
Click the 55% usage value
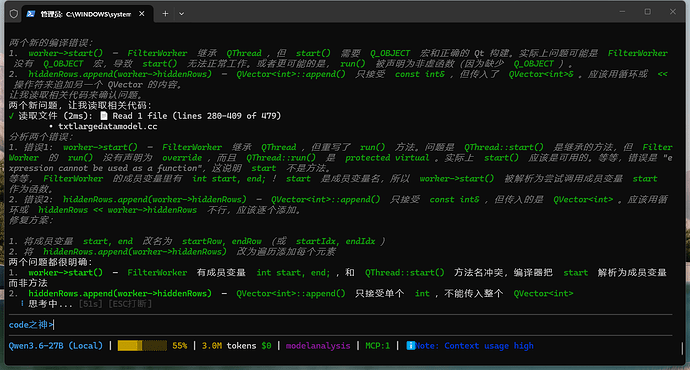tap(180, 346)
